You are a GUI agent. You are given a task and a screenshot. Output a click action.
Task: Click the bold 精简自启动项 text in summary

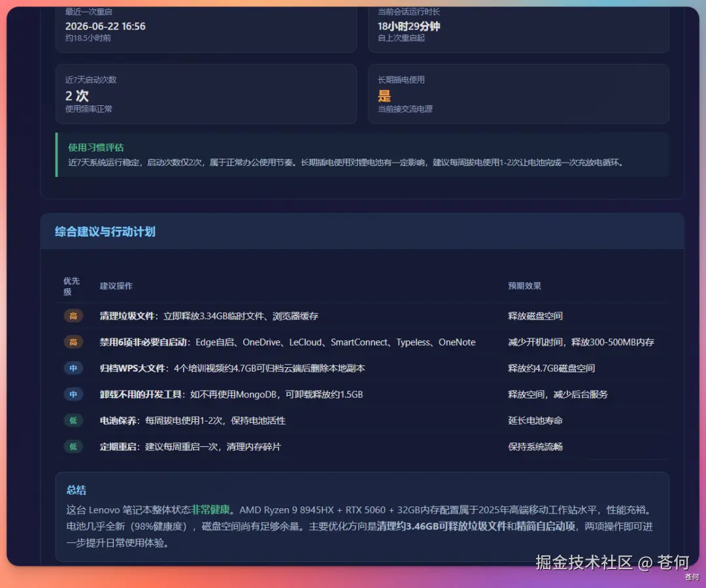(545, 527)
